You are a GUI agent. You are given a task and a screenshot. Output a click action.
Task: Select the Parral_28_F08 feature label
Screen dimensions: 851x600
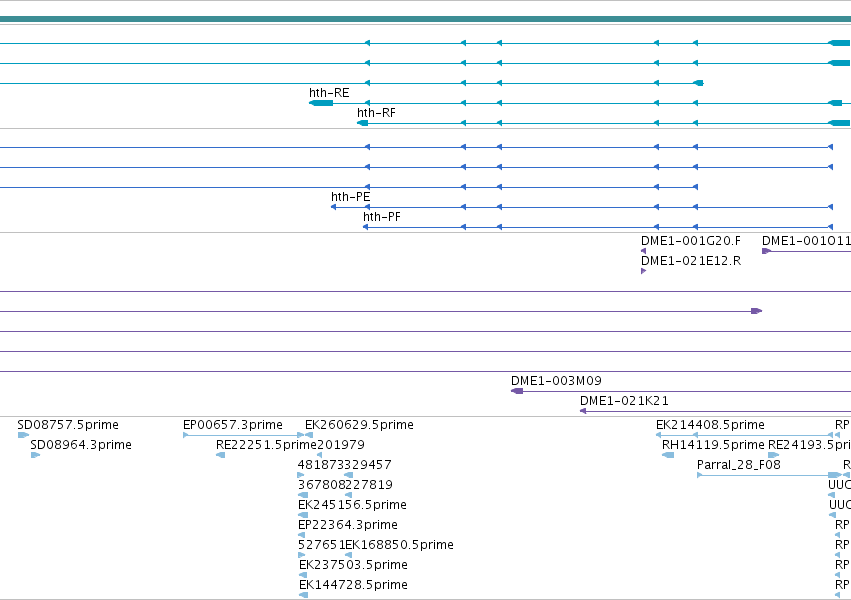tap(739, 465)
